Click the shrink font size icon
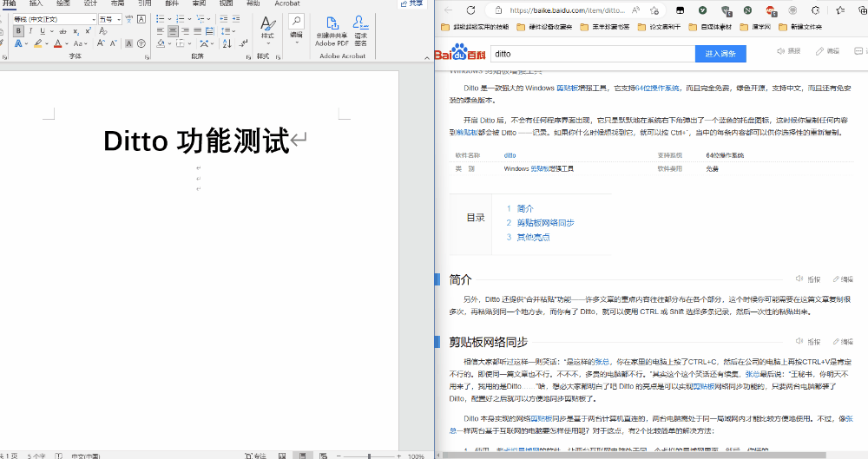Image resolution: width=868 pixels, height=459 pixels. tap(113, 43)
